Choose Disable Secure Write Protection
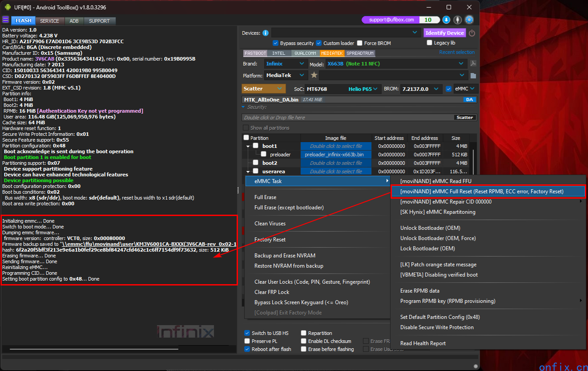Viewport: 588px width, 371px height. coord(488,327)
